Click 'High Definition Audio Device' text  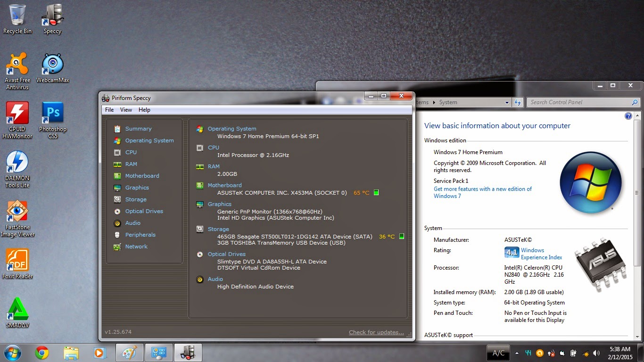tap(256, 287)
